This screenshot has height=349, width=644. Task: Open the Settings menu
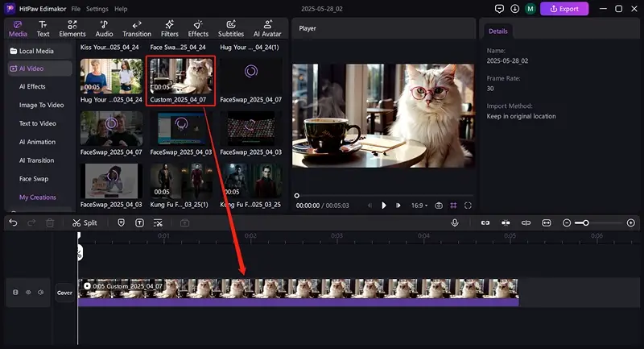[97, 9]
